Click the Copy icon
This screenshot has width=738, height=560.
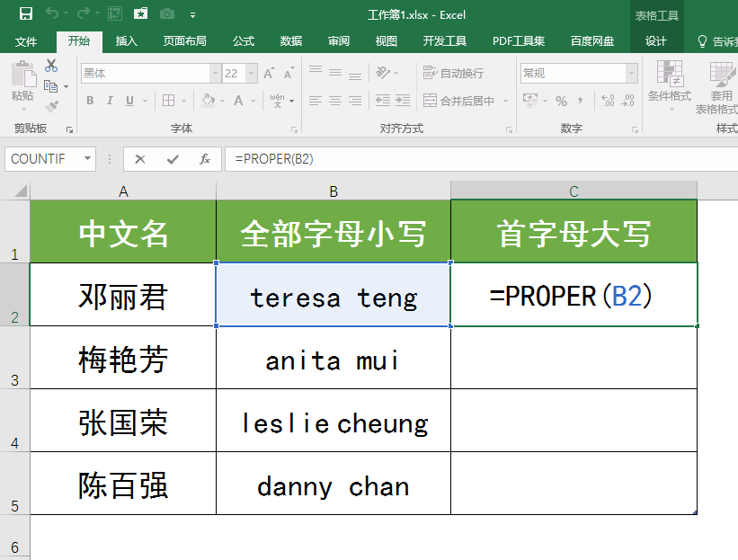50,86
